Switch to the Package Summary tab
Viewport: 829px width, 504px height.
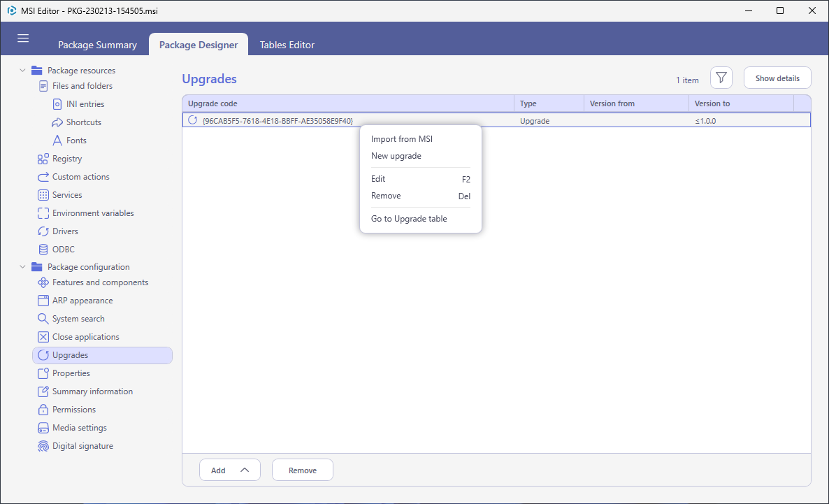(97, 45)
